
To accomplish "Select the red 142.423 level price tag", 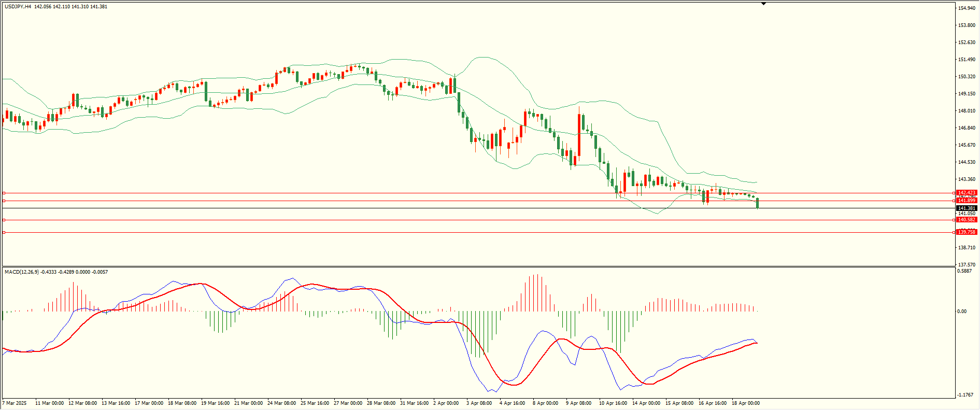I will pos(967,193).
